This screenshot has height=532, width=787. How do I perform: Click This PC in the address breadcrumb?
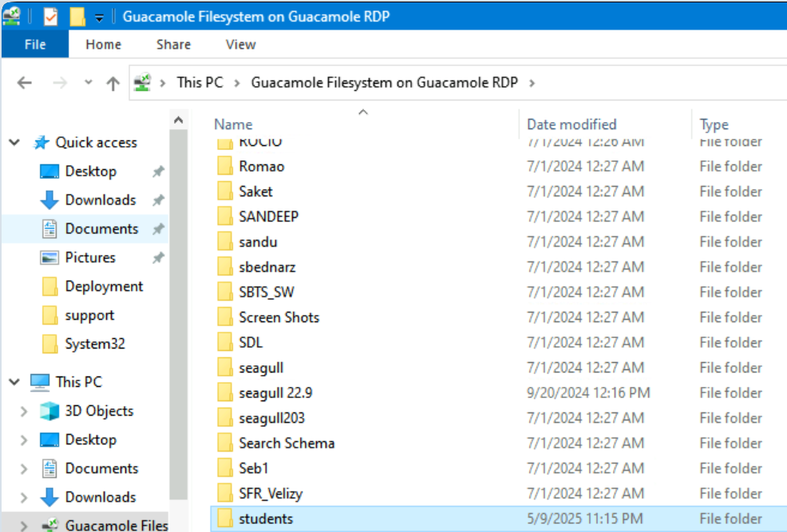pyautogui.click(x=200, y=82)
